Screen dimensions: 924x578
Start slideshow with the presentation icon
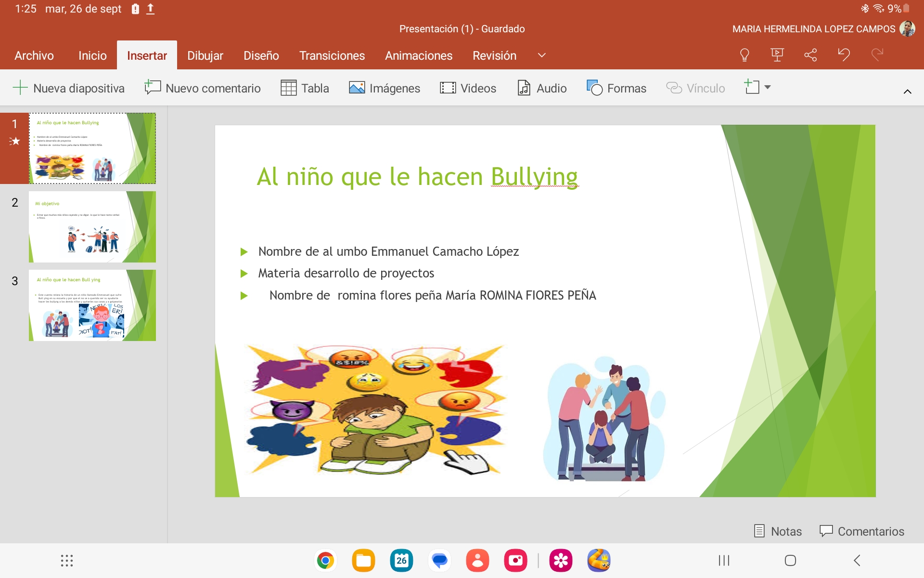click(777, 55)
